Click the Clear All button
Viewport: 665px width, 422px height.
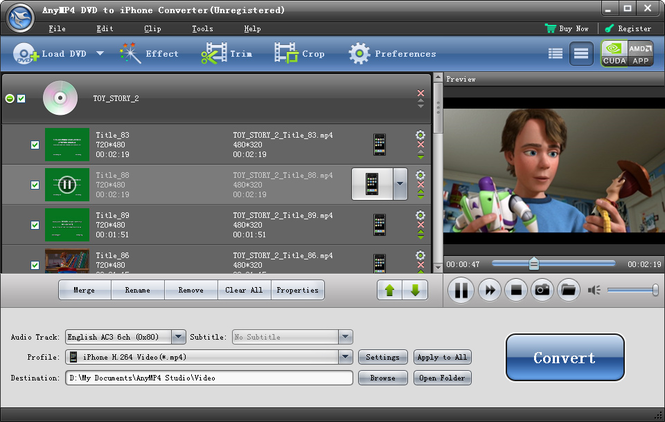[x=244, y=290]
